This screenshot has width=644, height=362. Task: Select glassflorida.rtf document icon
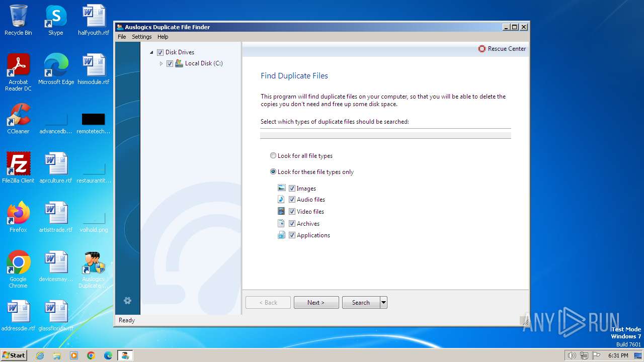coord(56,316)
